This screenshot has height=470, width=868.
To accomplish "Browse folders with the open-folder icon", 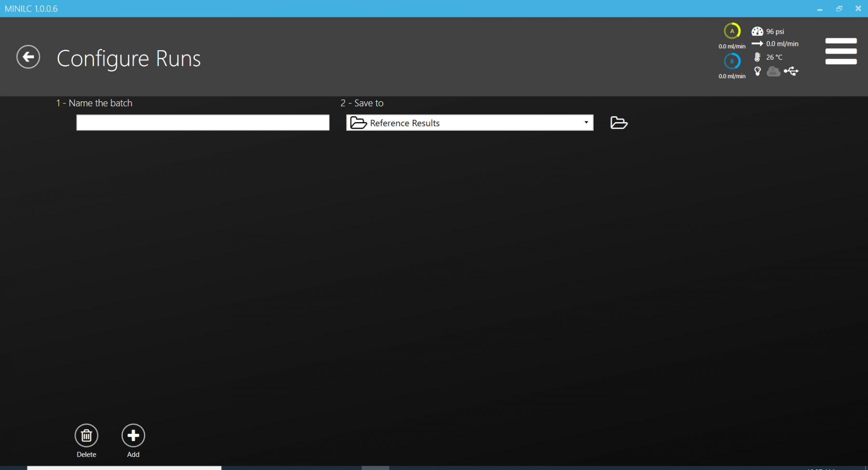I will click(619, 123).
